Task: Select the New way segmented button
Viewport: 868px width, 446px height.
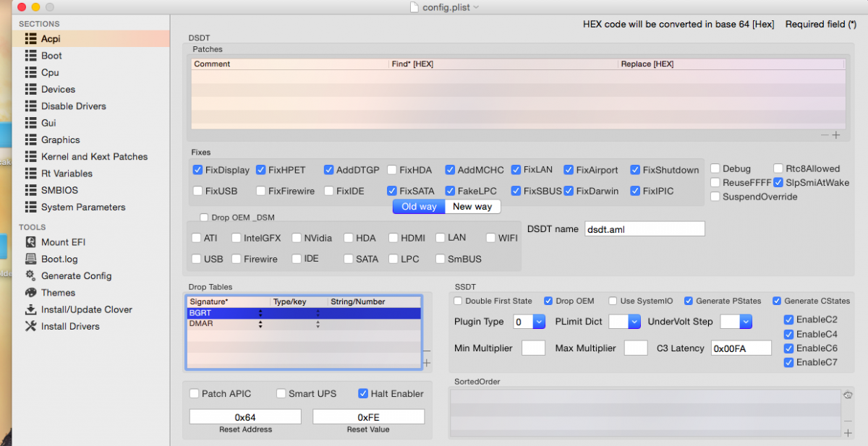Action: coord(472,207)
